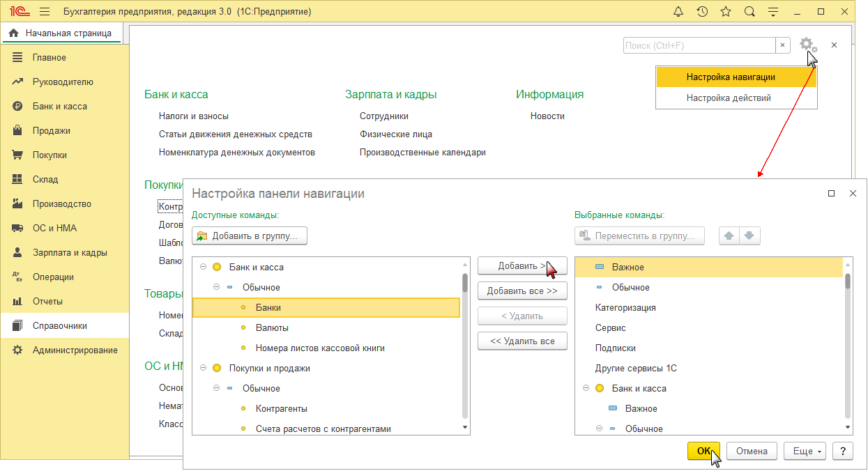This screenshot has height=471, width=868.
Task: Click the Добавить в группу button
Action: pyautogui.click(x=250, y=236)
